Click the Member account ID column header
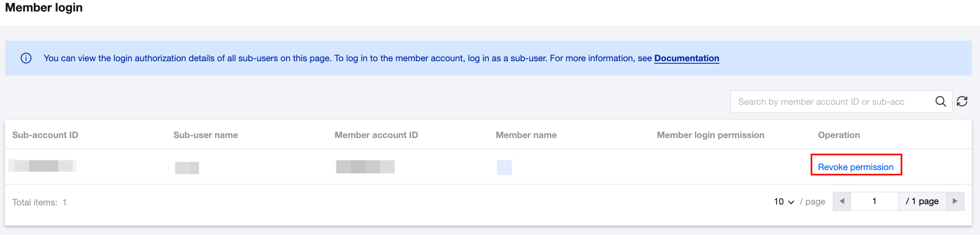 point(376,135)
